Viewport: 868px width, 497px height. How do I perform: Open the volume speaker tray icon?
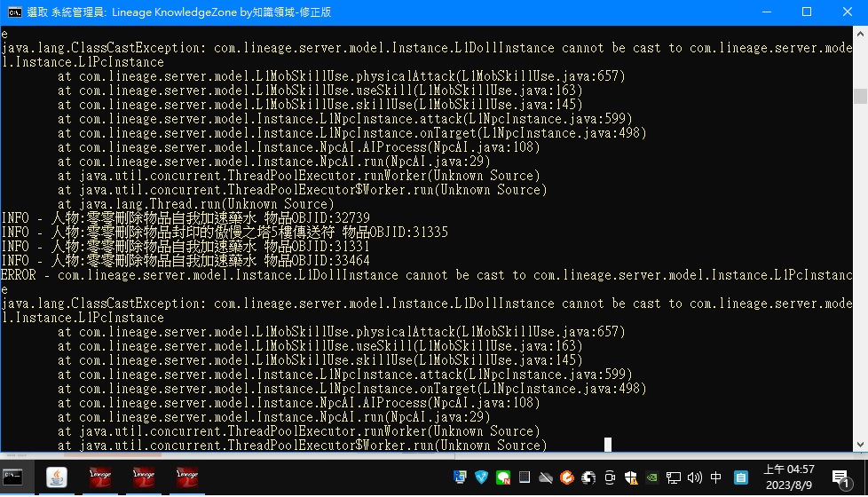click(x=694, y=477)
